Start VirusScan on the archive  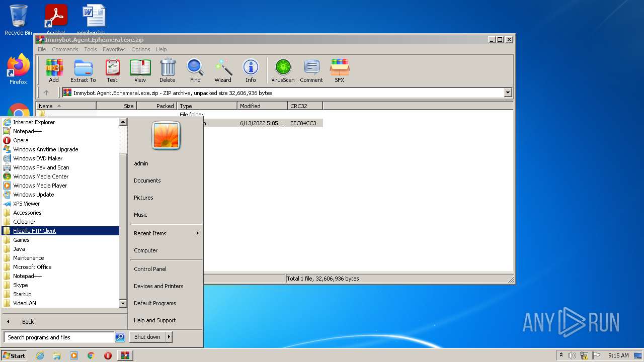[283, 70]
